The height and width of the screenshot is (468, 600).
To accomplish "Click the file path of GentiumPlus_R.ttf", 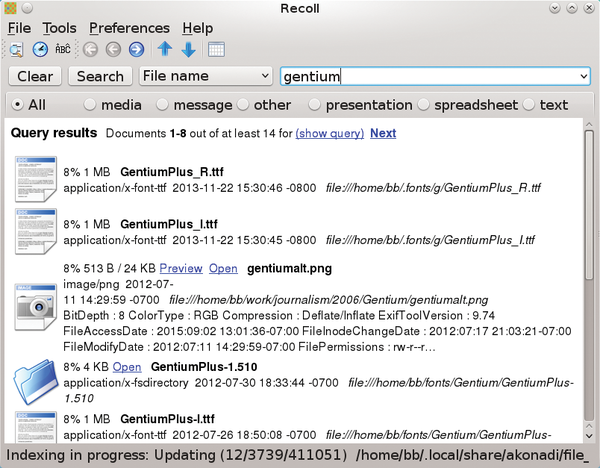I will (x=433, y=188).
